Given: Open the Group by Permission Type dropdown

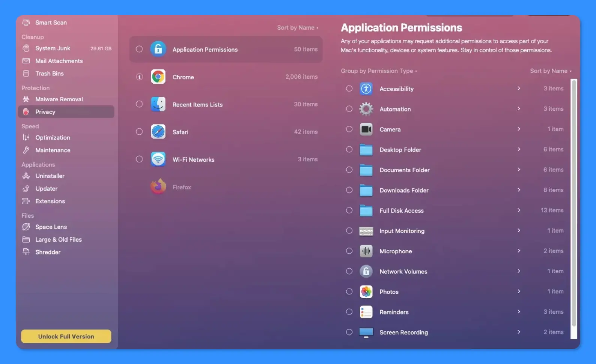Looking at the screenshot, I should (x=379, y=71).
